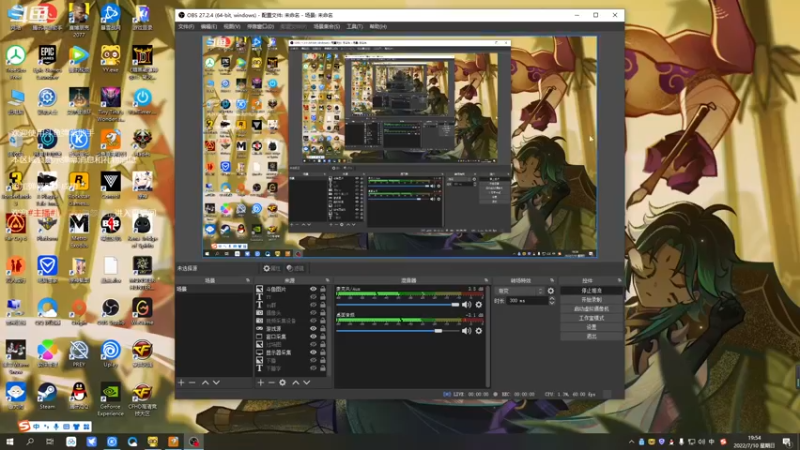The height and width of the screenshot is (450, 800).
Task: Open 视图(V) menu
Action: 232,27
